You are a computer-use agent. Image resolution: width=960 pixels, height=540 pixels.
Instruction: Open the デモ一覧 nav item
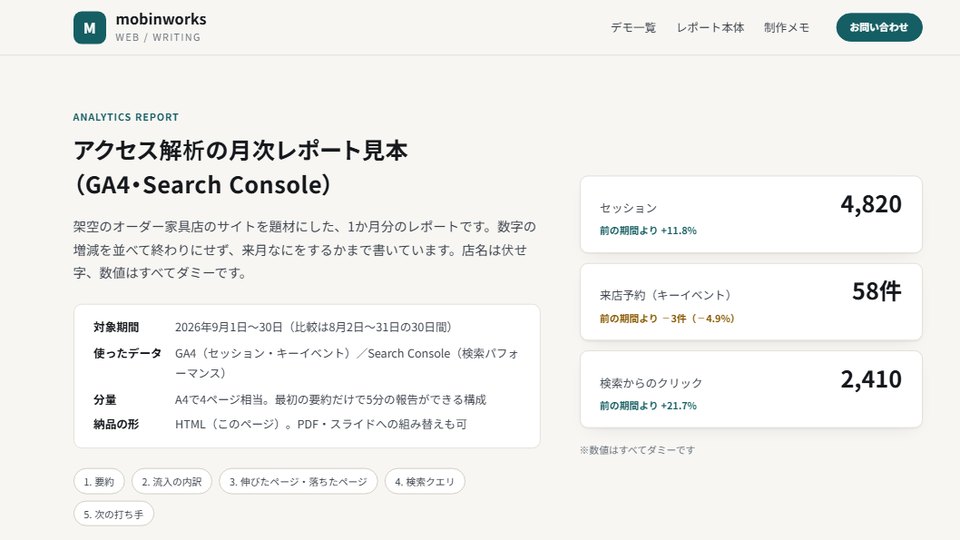[633, 28]
